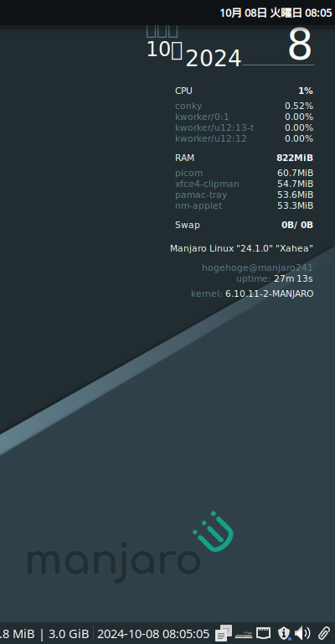Click the bottom panel date 2024-10-08 08:05:05

pyautogui.click(x=153, y=634)
